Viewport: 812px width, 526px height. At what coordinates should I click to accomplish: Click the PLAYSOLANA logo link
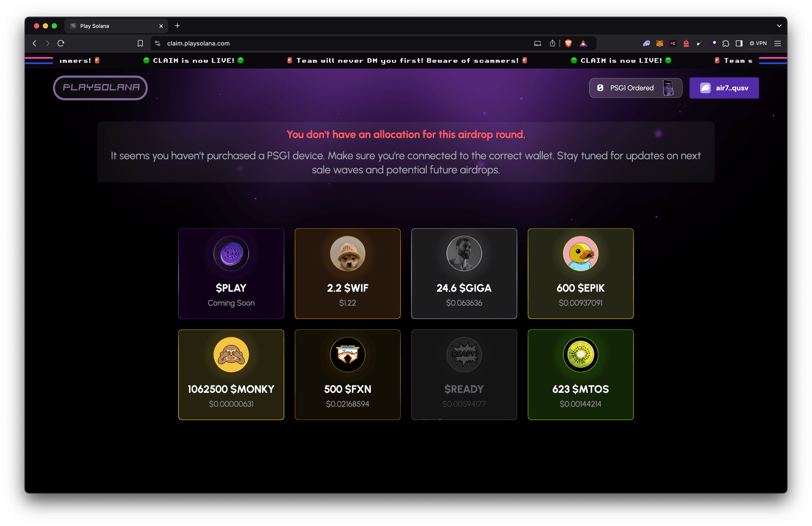point(100,88)
